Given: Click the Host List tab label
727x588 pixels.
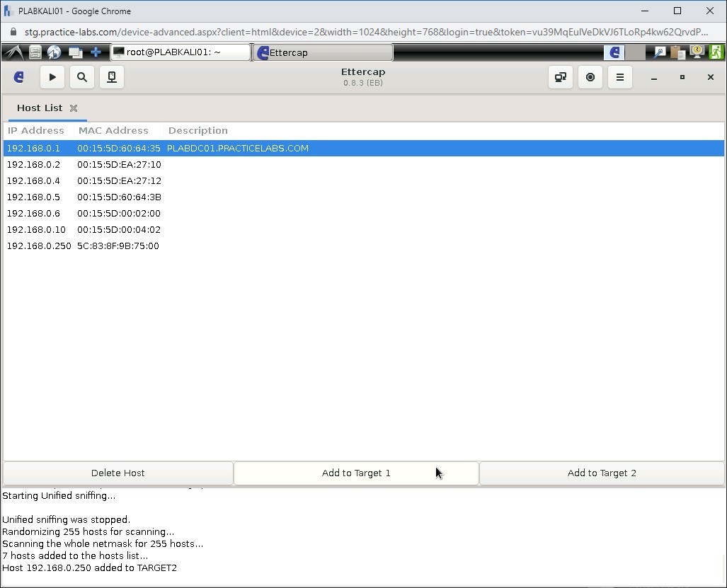Looking at the screenshot, I should tap(40, 108).
